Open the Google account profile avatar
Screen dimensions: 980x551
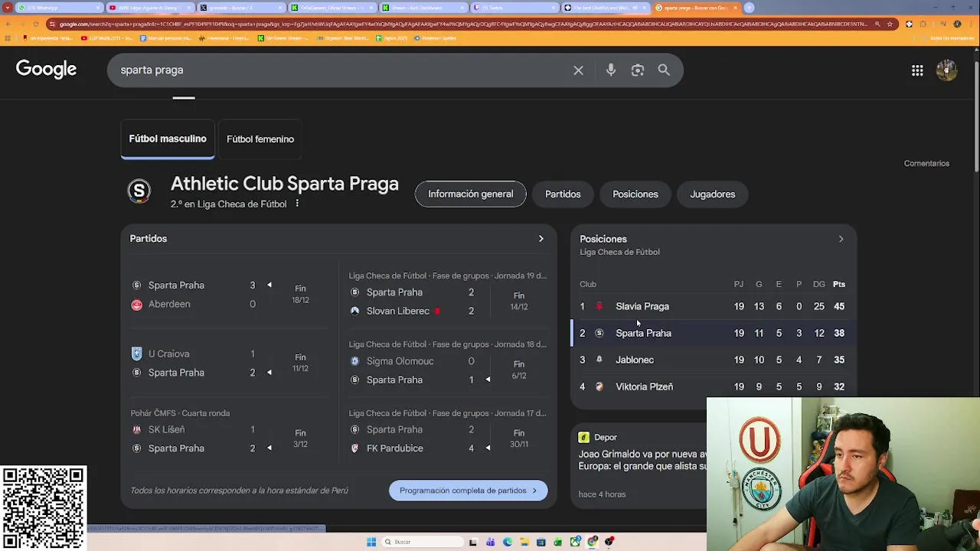[946, 70]
